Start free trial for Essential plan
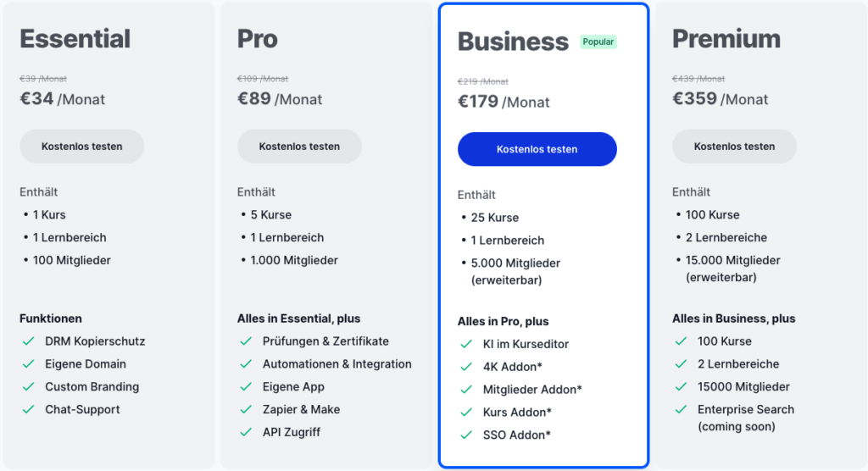 [x=82, y=147]
